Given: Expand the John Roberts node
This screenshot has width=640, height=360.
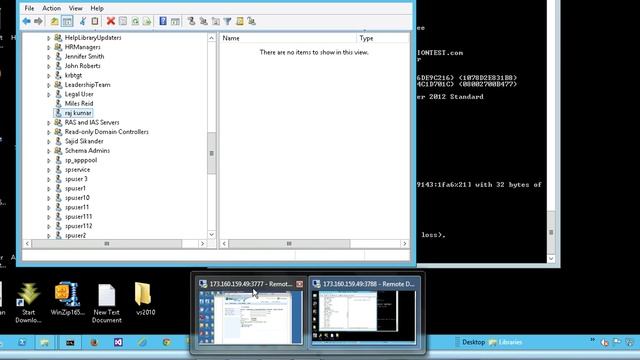Looking at the screenshot, I should coord(49,66).
